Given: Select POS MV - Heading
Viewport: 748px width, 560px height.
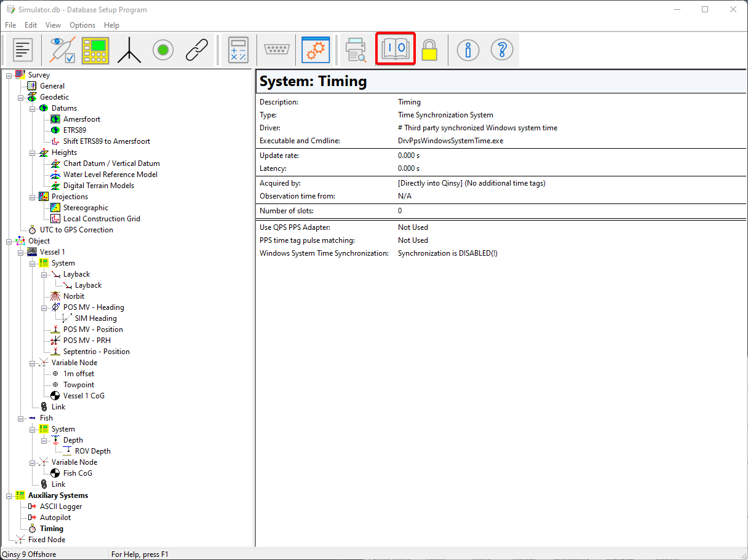Looking at the screenshot, I should pos(94,307).
